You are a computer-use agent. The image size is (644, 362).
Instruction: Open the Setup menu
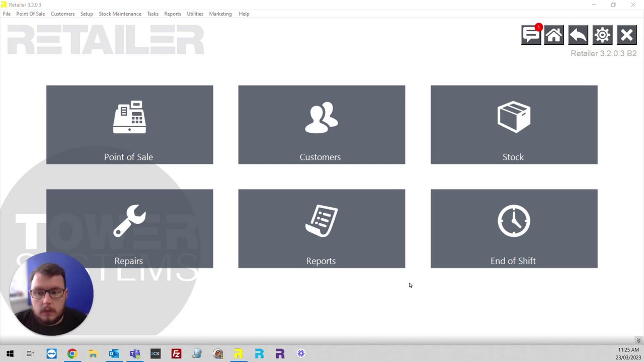coord(87,14)
